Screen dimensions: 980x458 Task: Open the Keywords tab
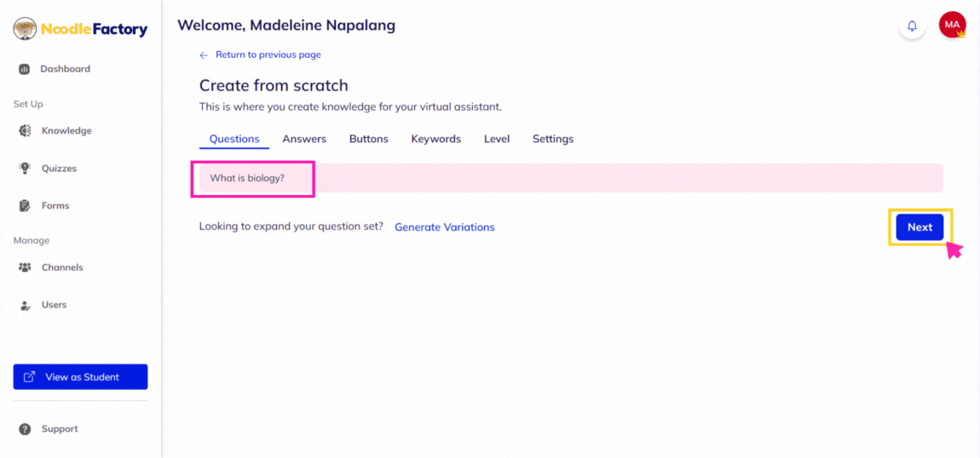[436, 139]
